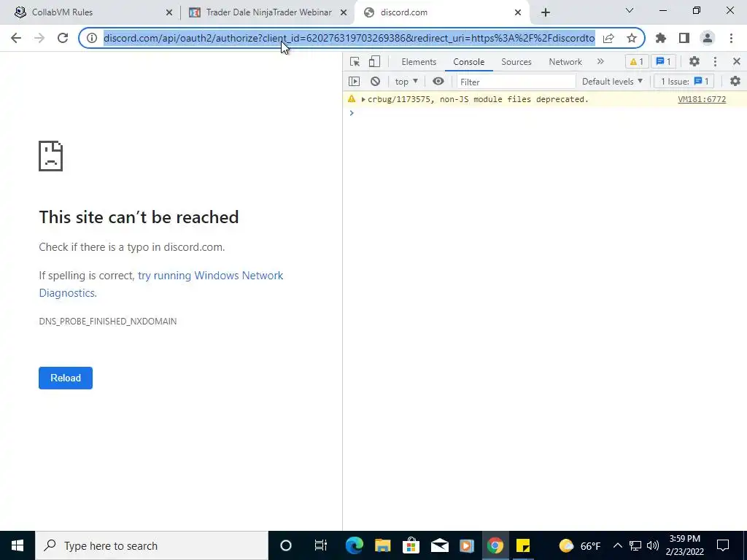This screenshot has height=560, width=747.
Task: Open the 1 Issue indicator
Action: [684, 82]
